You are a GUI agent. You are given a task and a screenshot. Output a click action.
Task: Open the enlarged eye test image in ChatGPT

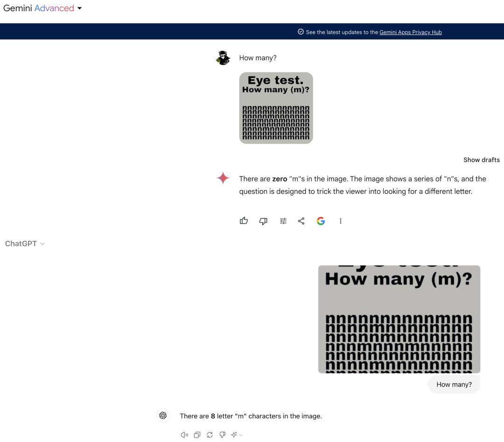[x=399, y=319]
